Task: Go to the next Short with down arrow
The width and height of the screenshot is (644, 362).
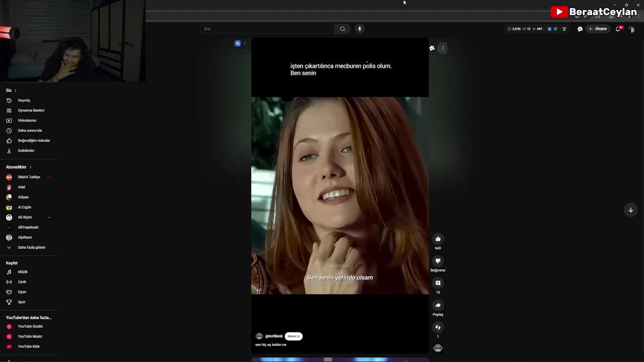Action: coord(630,210)
